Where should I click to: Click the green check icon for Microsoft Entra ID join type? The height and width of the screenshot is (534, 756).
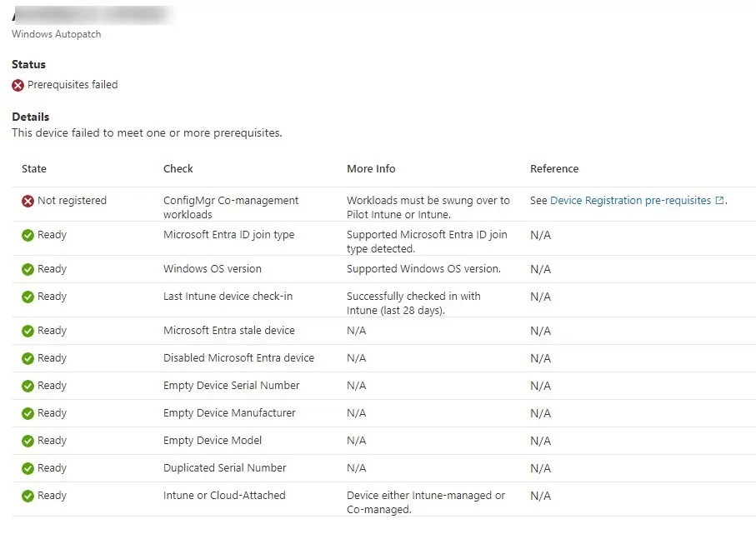click(x=28, y=235)
